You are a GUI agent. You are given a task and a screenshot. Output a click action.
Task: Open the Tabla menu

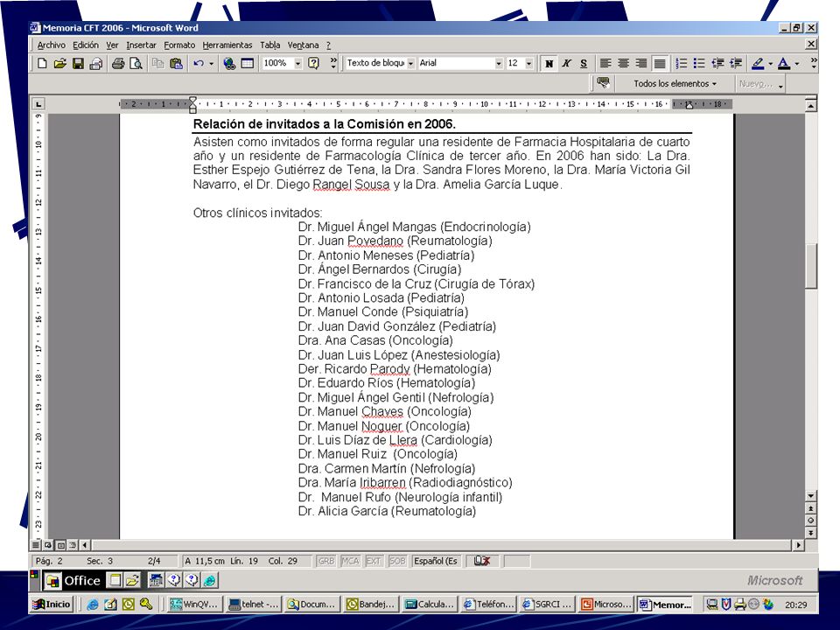pyautogui.click(x=270, y=45)
